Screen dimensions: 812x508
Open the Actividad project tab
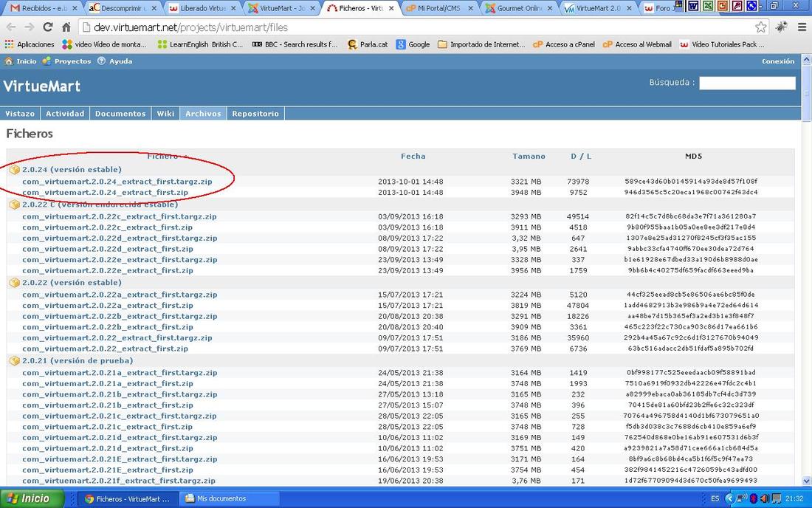pyautogui.click(x=65, y=114)
